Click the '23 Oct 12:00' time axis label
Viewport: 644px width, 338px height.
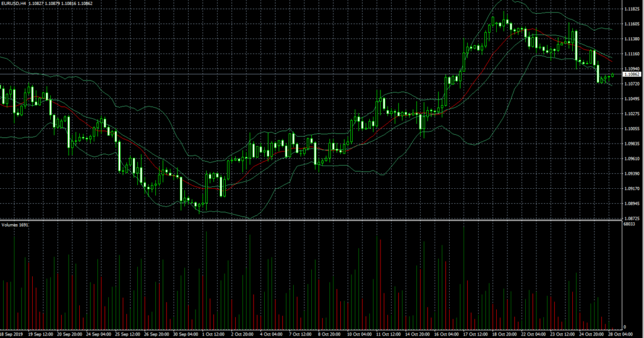click(563, 334)
